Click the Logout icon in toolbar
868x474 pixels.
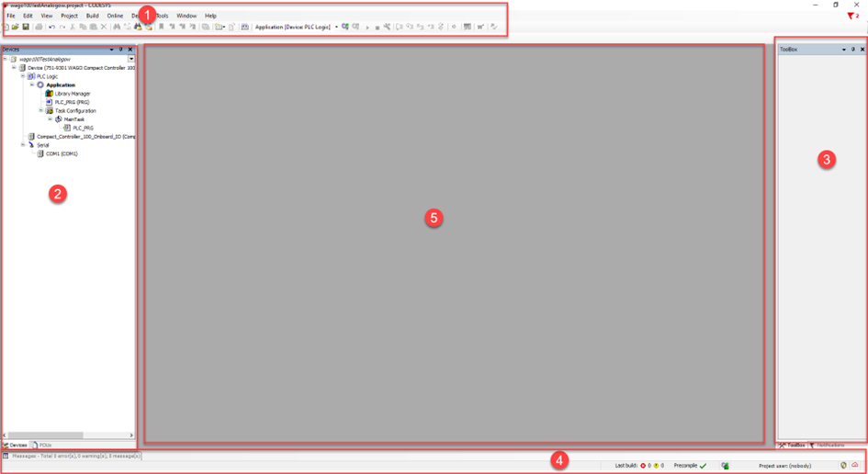(x=356, y=27)
